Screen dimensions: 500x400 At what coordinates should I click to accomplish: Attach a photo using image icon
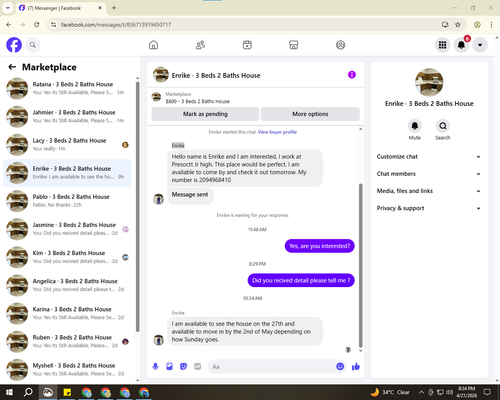point(169,367)
